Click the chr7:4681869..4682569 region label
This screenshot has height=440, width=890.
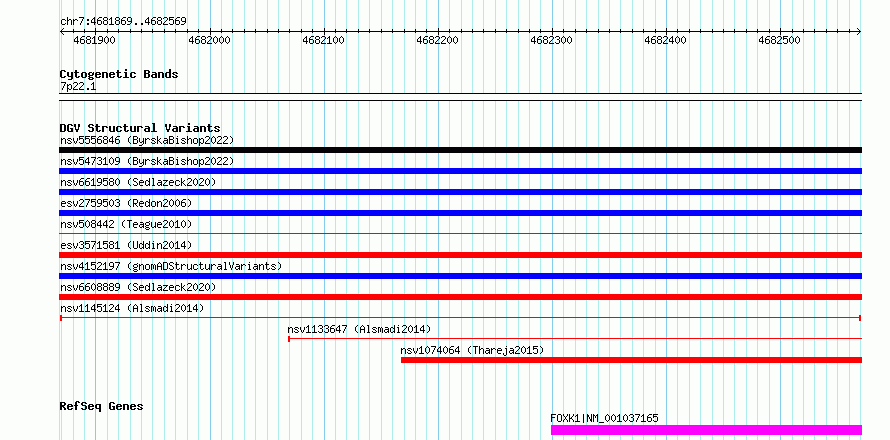coord(123,22)
